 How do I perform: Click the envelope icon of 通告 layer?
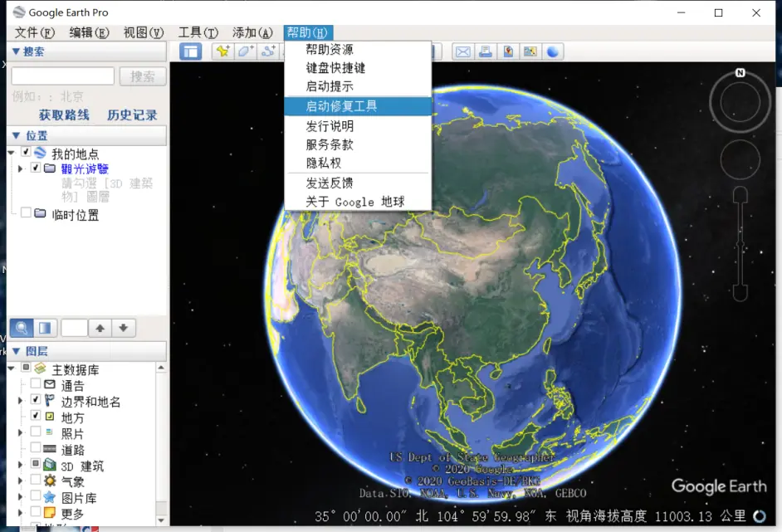49,384
